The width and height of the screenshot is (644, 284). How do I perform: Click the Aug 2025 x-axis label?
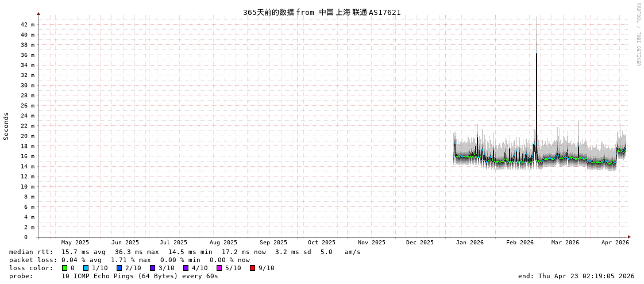[x=223, y=243]
